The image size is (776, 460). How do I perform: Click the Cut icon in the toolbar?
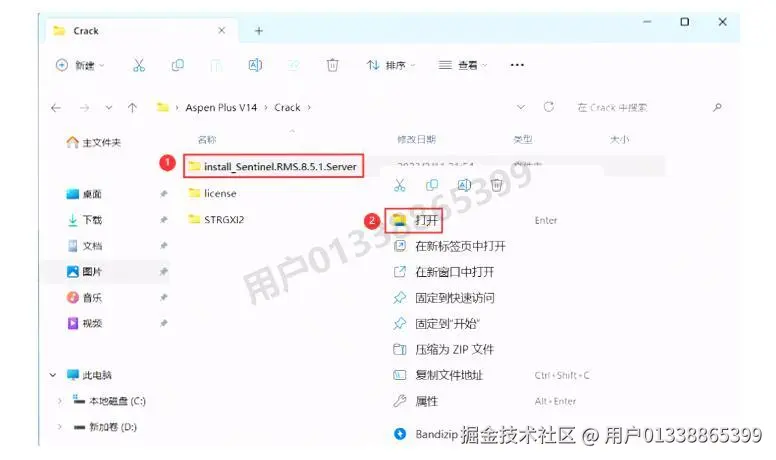(x=139, y=65)
